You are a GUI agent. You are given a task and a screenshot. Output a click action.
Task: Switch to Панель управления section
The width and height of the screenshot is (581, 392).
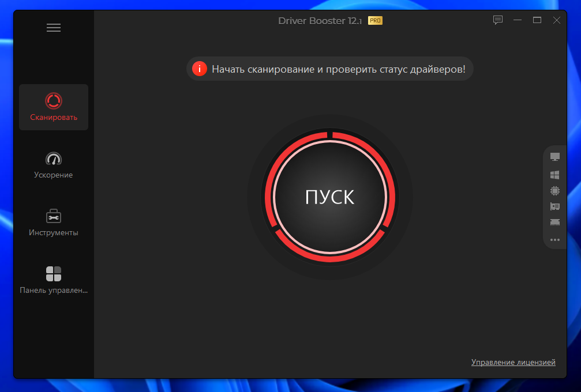click(x=54, y=281)
